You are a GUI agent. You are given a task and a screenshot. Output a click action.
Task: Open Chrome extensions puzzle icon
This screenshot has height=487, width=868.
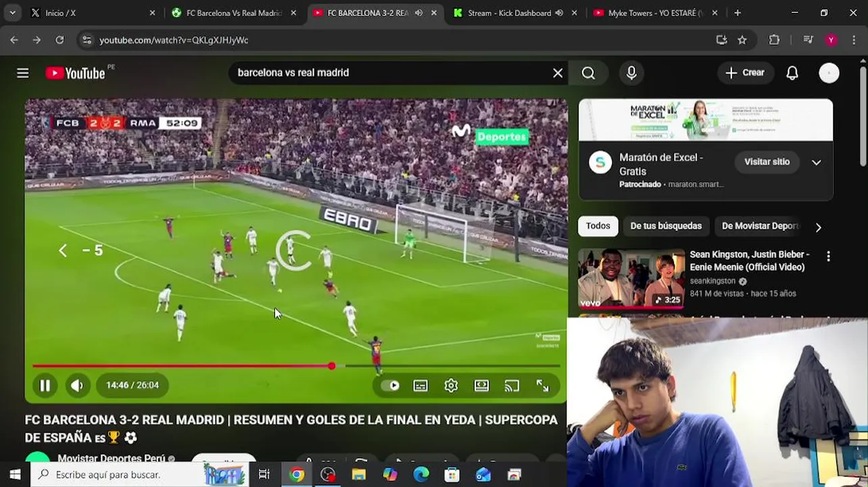click(775, 40)
